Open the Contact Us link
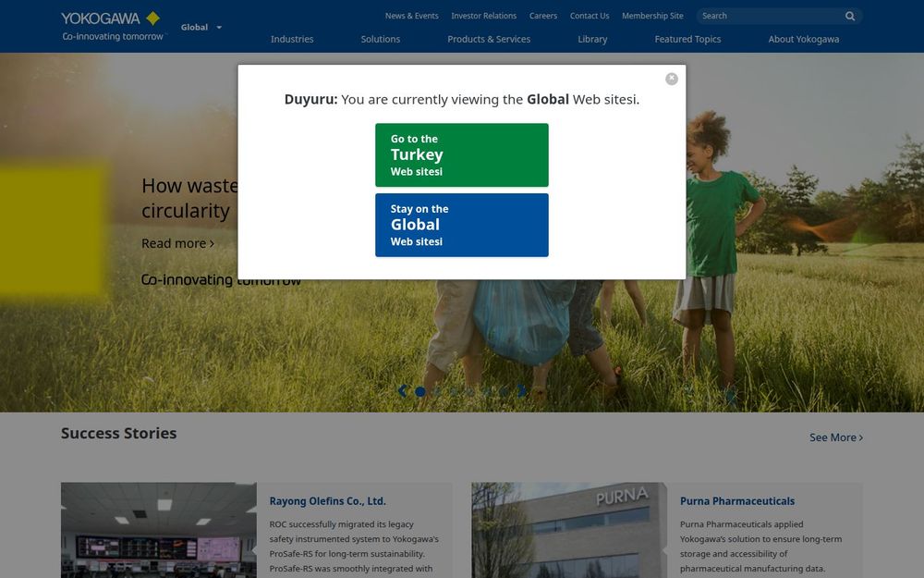924x578 pixels. pos(590,16)
